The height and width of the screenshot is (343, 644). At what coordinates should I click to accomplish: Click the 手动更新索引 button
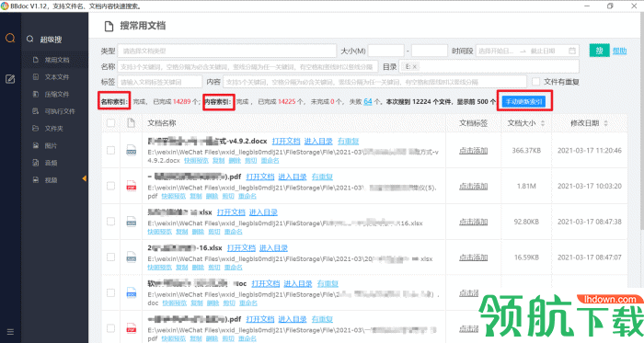[523, 101]
